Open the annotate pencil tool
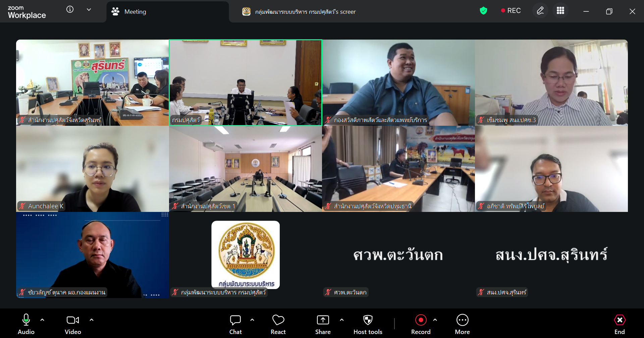Screen dimensions: 644x338 click(540, 11)
